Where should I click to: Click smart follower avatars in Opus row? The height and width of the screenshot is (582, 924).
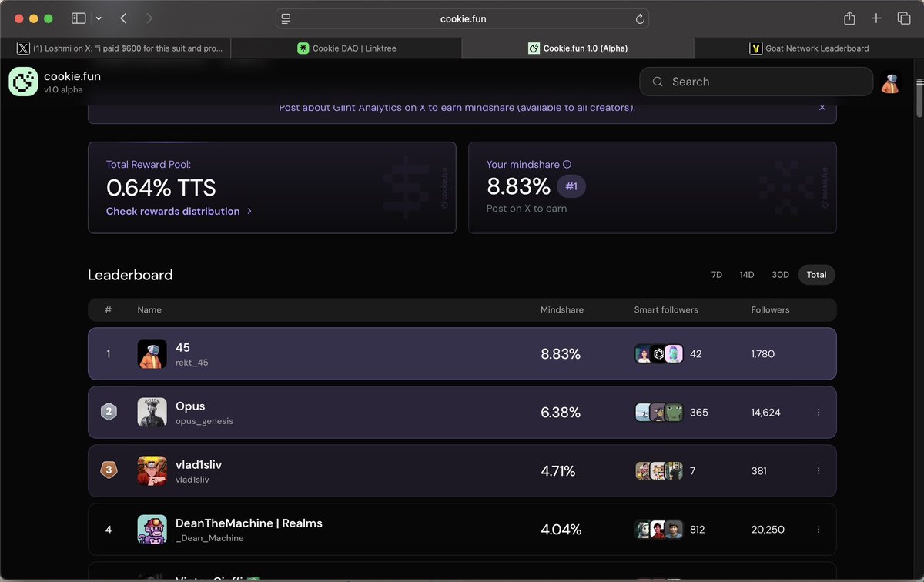pos(658,413)
